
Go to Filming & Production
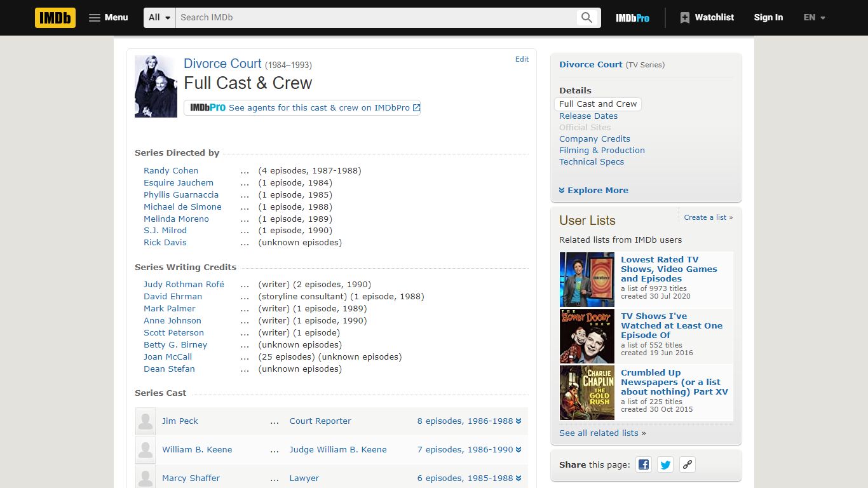pos(602,150)
